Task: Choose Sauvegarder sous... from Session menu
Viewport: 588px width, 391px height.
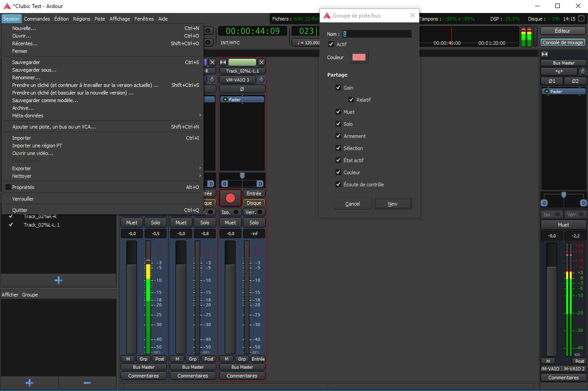Action: (x=34, y=70)
